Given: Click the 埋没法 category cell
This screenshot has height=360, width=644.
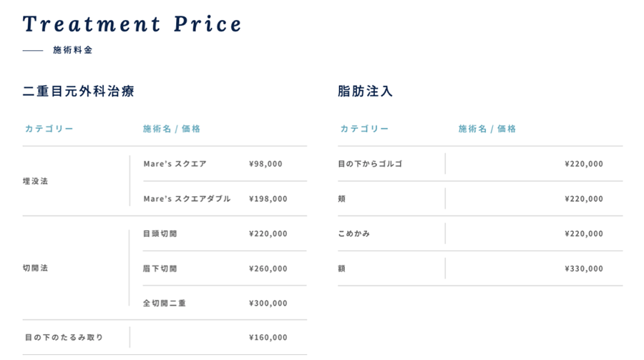Looking at the screenshot, I should [35, 181].
